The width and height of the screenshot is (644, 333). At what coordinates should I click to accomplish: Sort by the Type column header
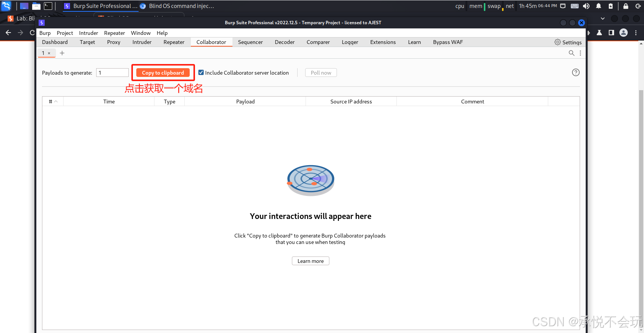[170, 102]
